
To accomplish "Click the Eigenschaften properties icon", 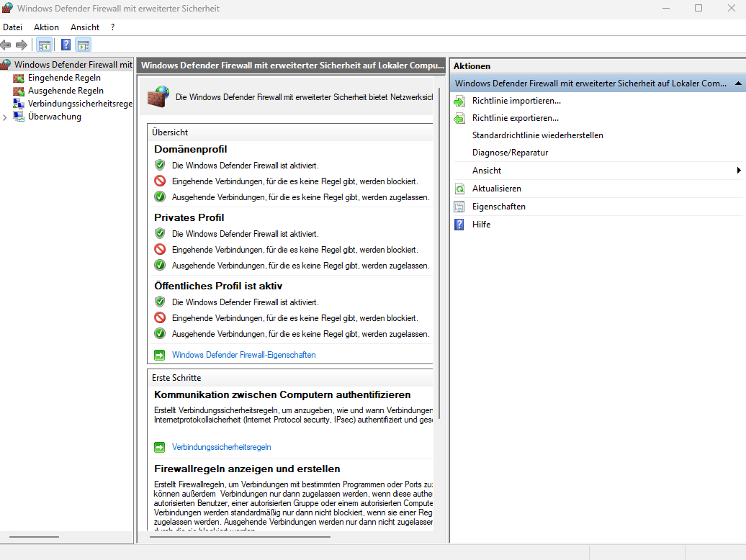I will [x=459, y=207].
